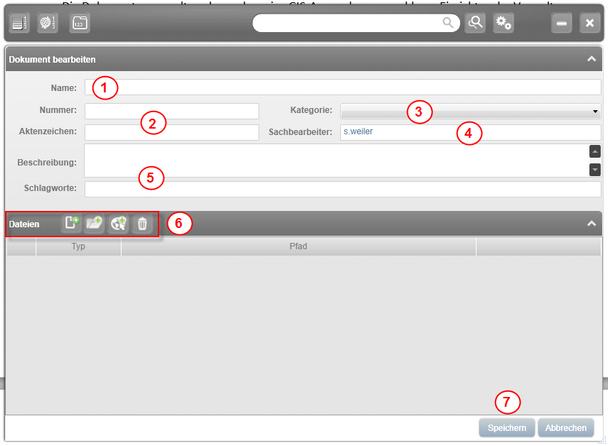
Task: Click the add web link icon
Action: point(119,224)
